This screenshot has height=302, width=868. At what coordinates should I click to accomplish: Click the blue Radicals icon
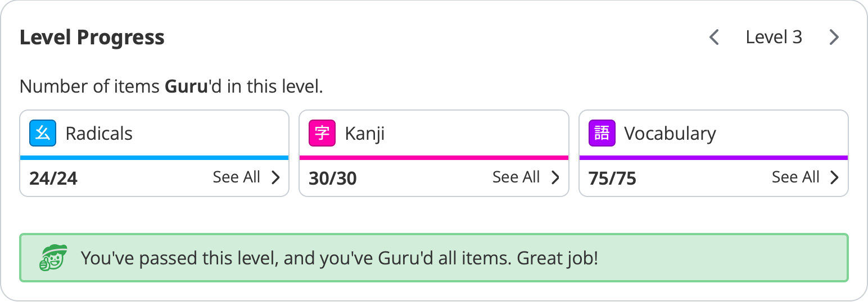(43, 134)
